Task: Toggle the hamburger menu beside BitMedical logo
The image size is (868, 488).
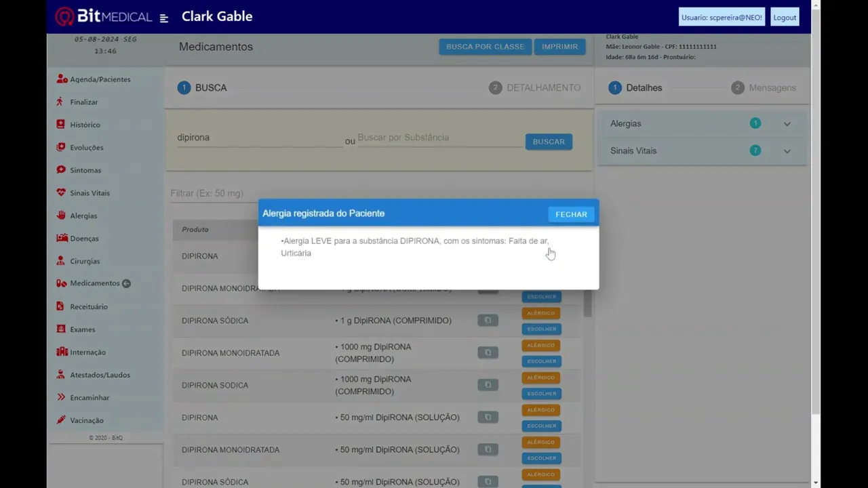Action: (163, 18)
